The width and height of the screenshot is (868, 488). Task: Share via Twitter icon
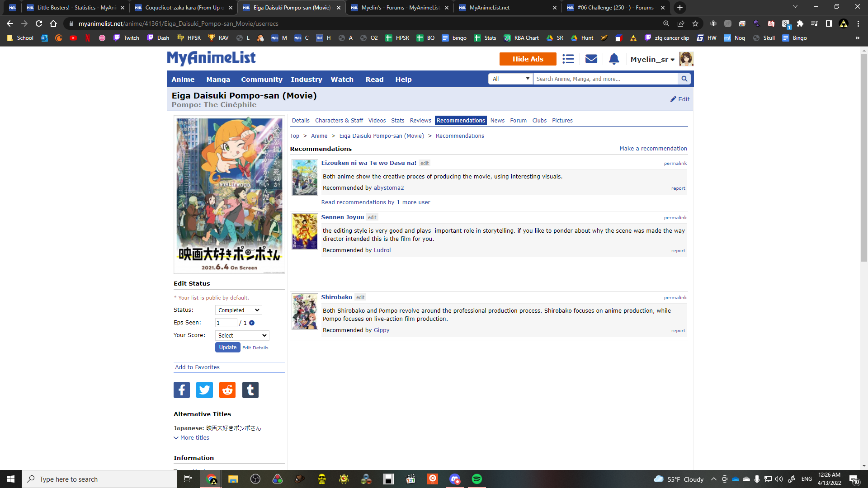click(x=204, y=390)
